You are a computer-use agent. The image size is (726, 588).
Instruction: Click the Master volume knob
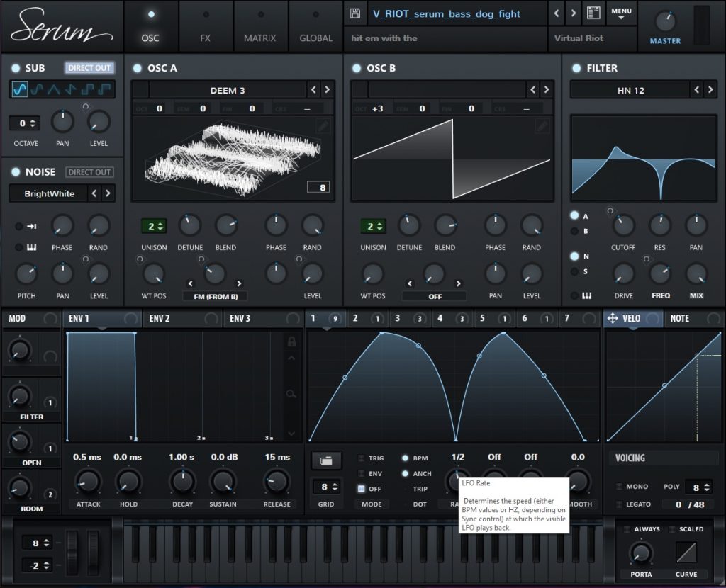(x=665, y=20)
